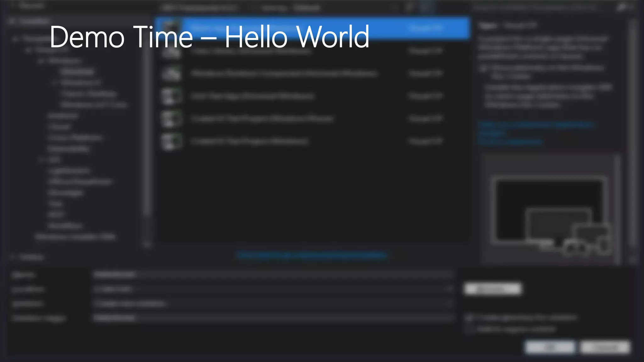Viewport: 644px width, 362px height.
Task: Click the search magnifier icon at top right
Action: pyautogui.click(x=621, y=7)
